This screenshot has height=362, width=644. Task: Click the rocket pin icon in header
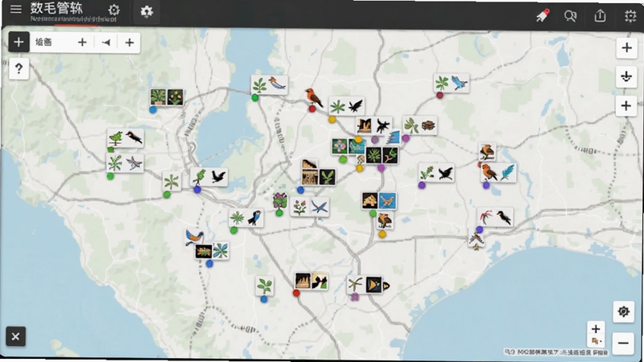pyautogui.click(x=543, y=15)
